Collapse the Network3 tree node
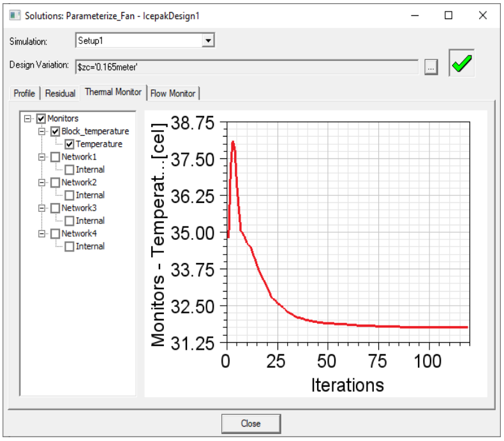Image resolution: width=504 pixels, height=441 pixels. tap(41, 208)
